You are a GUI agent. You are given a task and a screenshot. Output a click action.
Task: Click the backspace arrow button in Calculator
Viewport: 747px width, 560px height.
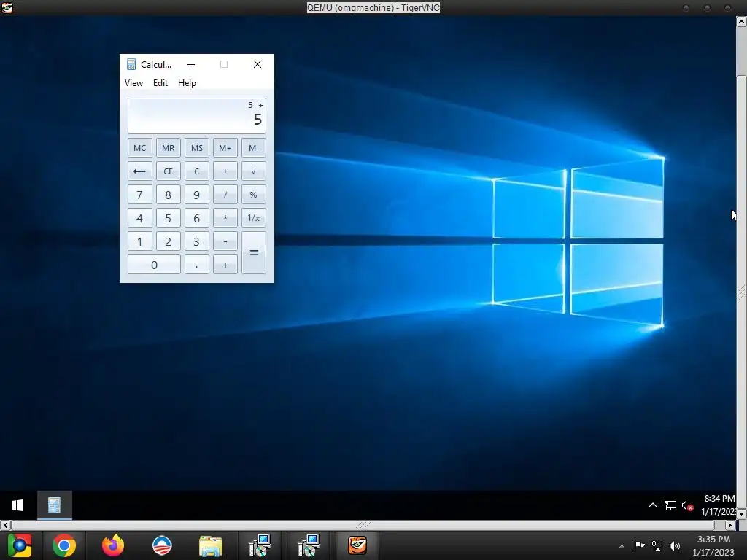point(139,171)
